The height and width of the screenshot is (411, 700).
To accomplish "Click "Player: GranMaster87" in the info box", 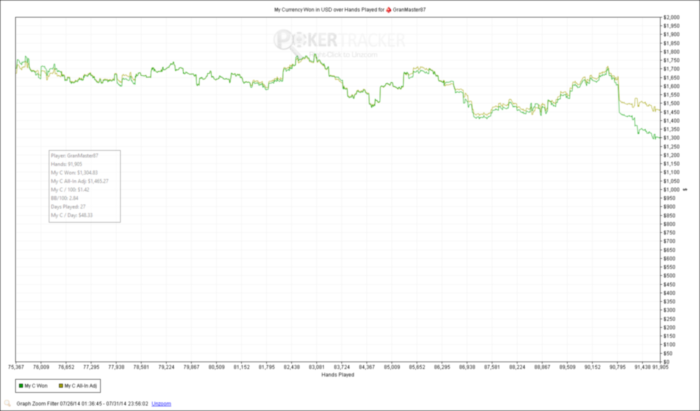I will click(75, 156).
